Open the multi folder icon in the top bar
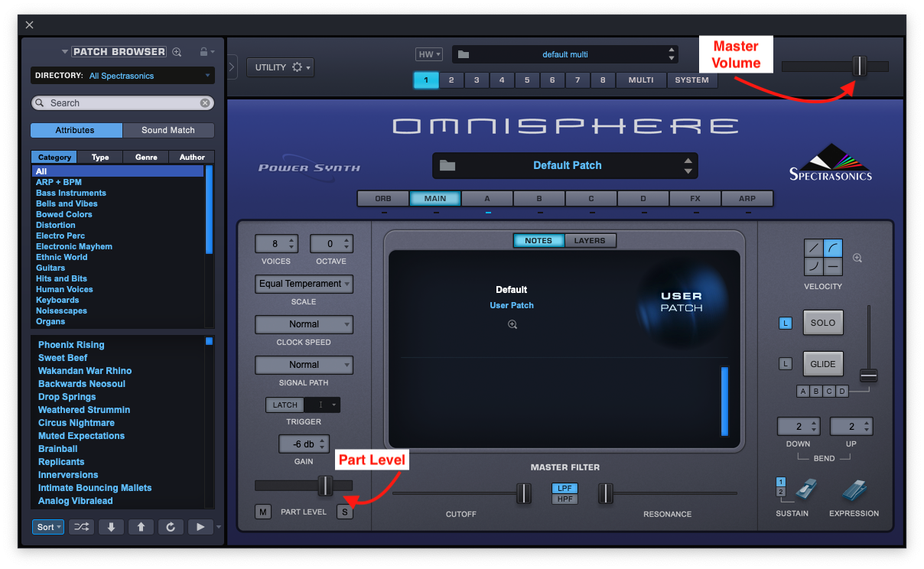Image resolution: width=924 pixels, height=569 pixels. (464, 54)
